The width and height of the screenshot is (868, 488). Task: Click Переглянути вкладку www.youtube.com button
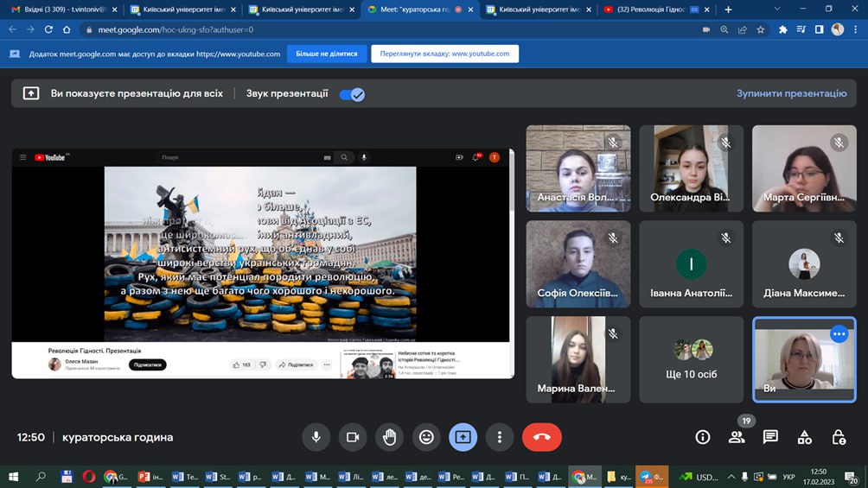(444, 54)
